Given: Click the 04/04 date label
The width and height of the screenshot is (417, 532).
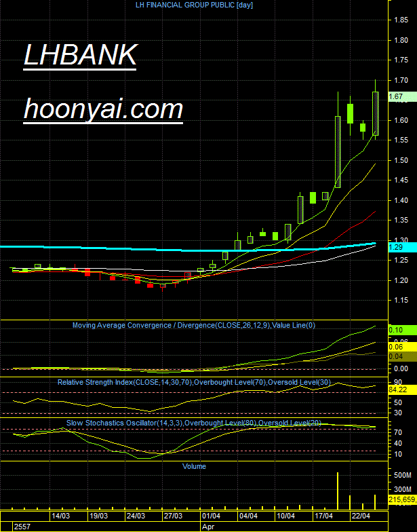Looking at the screenshot, I should [248, 516].
